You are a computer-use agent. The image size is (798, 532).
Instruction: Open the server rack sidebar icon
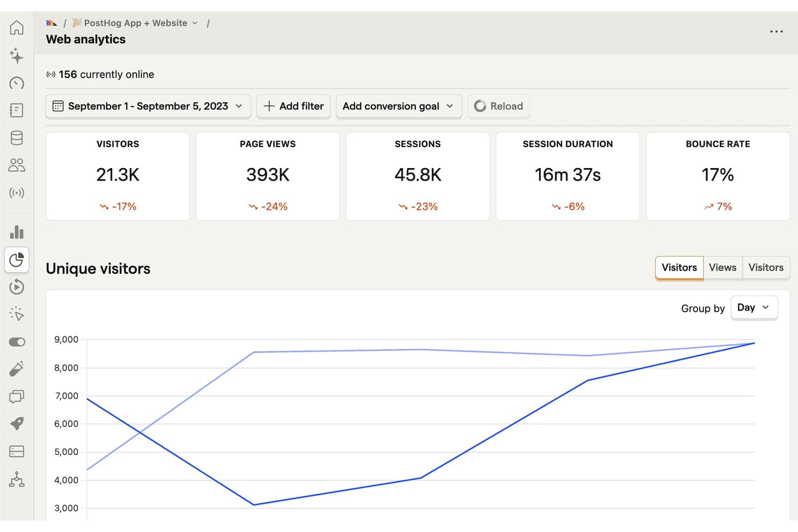(x=17, y=451)
